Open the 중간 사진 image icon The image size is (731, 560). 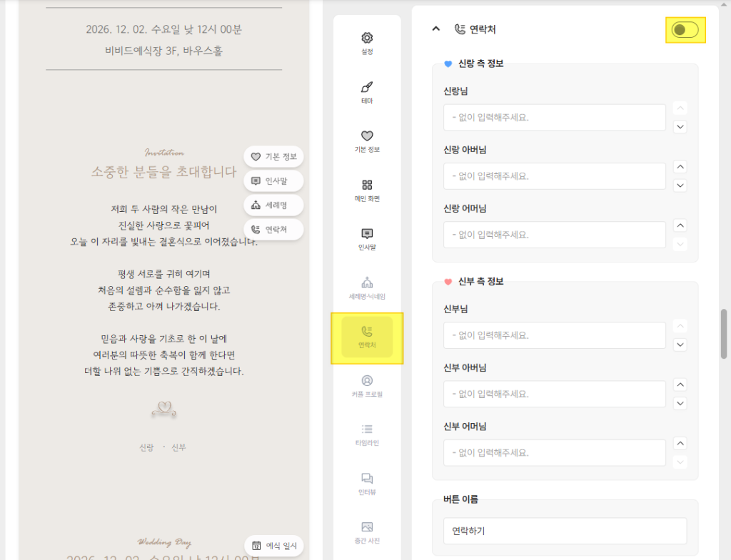[367, 527]
